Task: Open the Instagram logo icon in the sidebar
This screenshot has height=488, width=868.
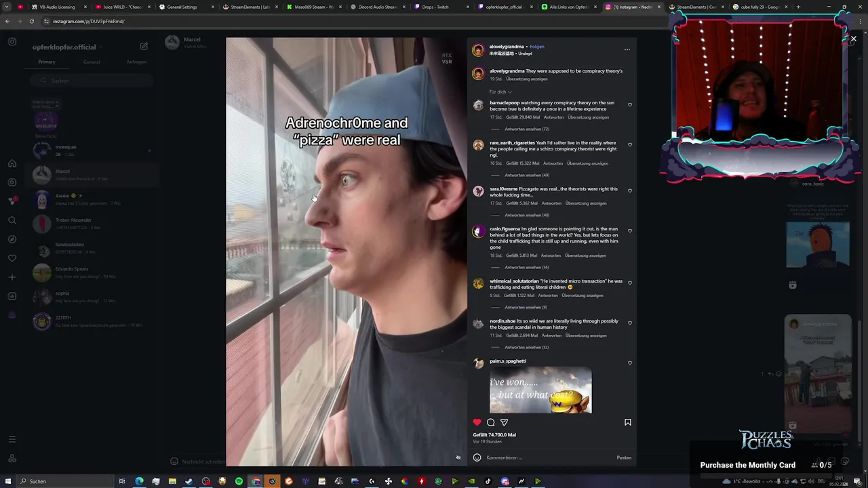Action: click(x=12, y=42)
